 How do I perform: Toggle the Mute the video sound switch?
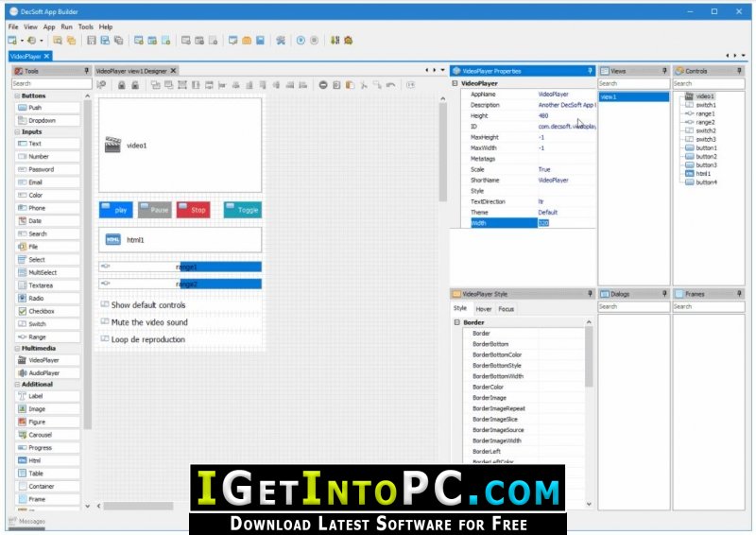105,322
